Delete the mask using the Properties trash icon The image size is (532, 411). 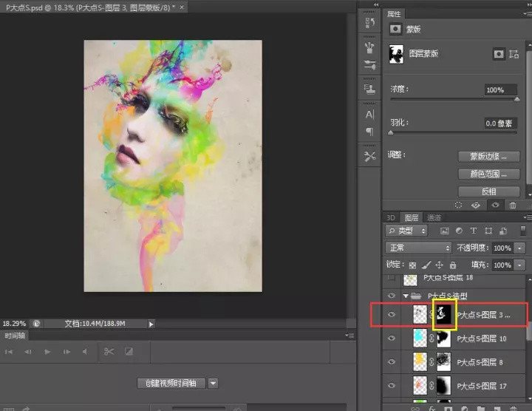[512, 205]
